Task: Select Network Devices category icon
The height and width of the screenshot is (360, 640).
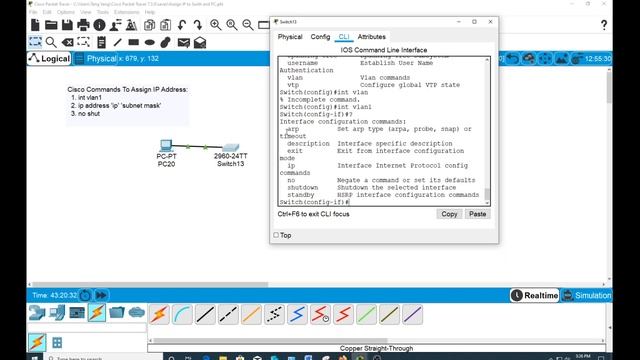Action: pyautogui.click(x=37, y=313)
